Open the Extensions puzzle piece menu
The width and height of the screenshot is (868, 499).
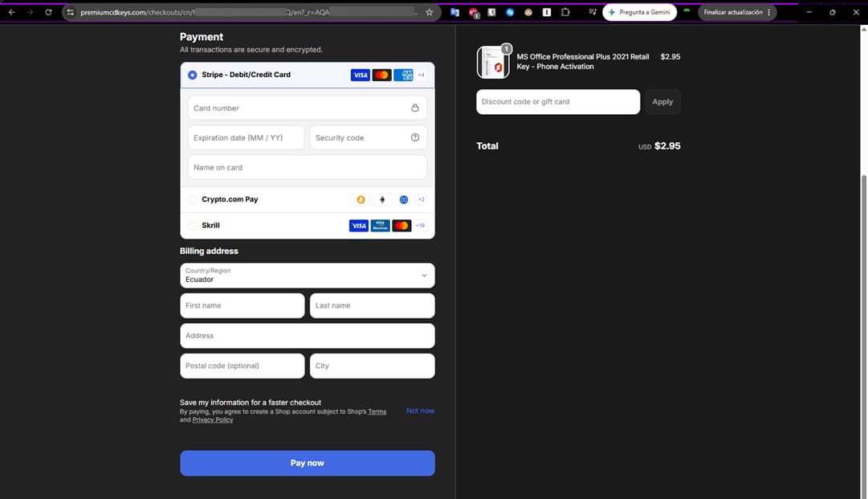point(565,12)
